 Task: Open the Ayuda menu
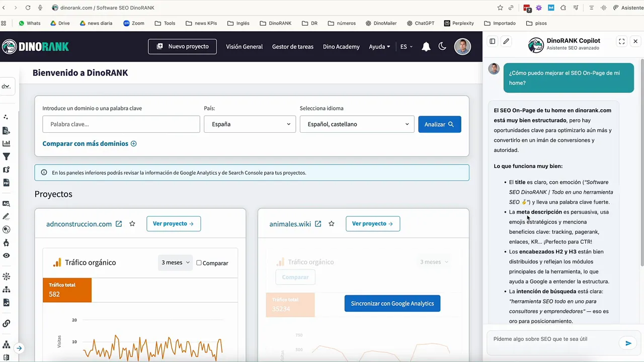click(379, 47)
